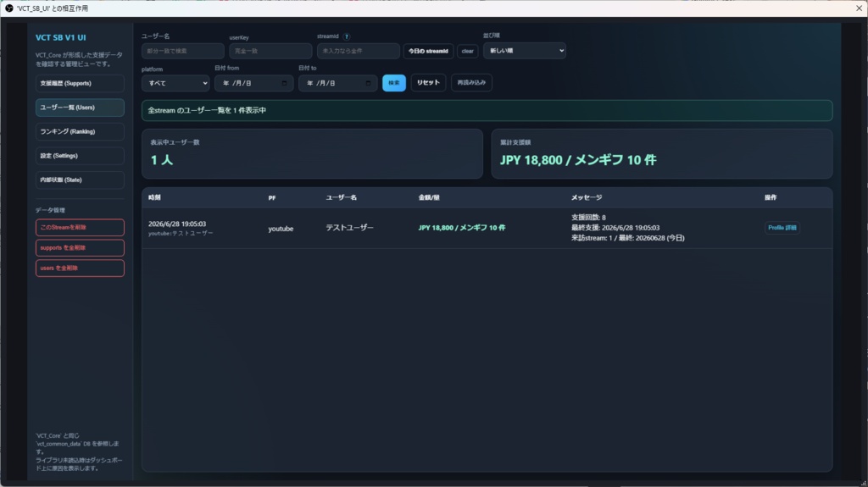Click the app icon in title bar
868x487 pixels.
click(8, 8)
